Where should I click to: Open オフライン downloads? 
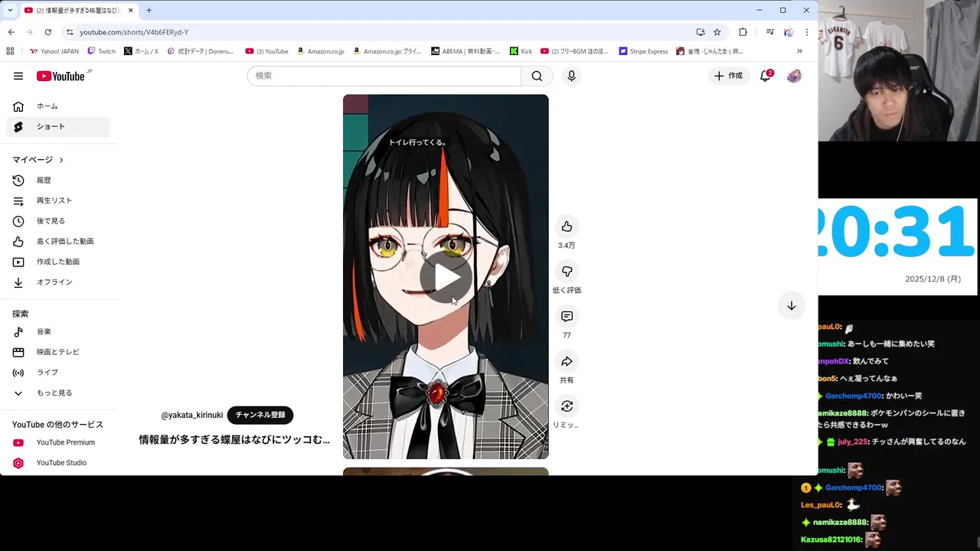tap(58, 282)
